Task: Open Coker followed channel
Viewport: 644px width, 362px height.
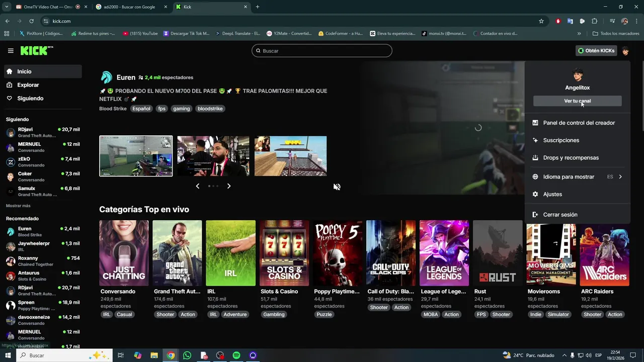Action: pyautogui.click(x=43, y=176)
